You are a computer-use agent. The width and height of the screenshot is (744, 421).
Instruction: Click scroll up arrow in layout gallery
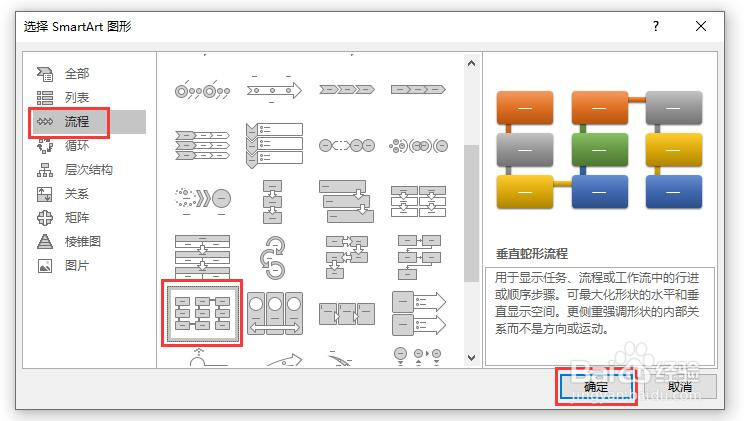tap(471, 63)
